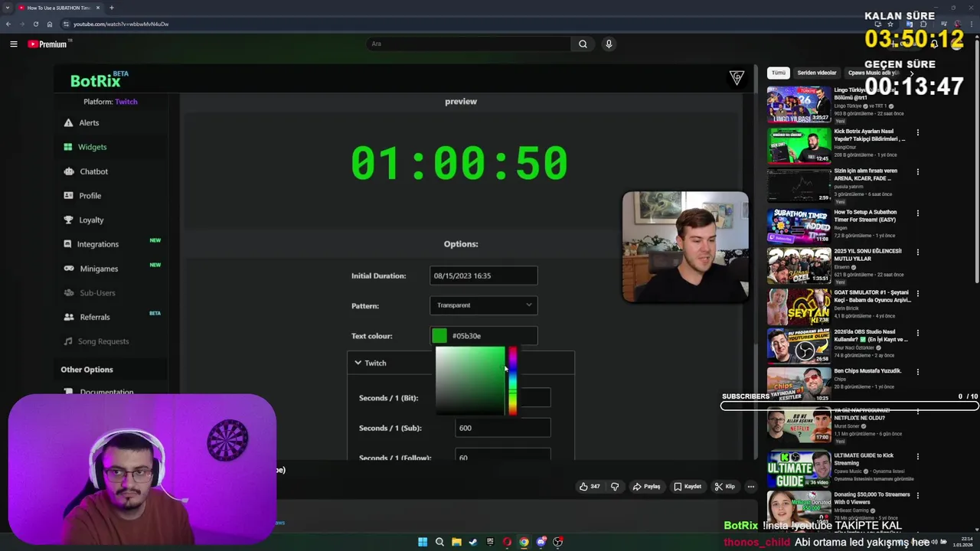
Task: Open a new Chrome tab
Action: (x=111, y=8)
